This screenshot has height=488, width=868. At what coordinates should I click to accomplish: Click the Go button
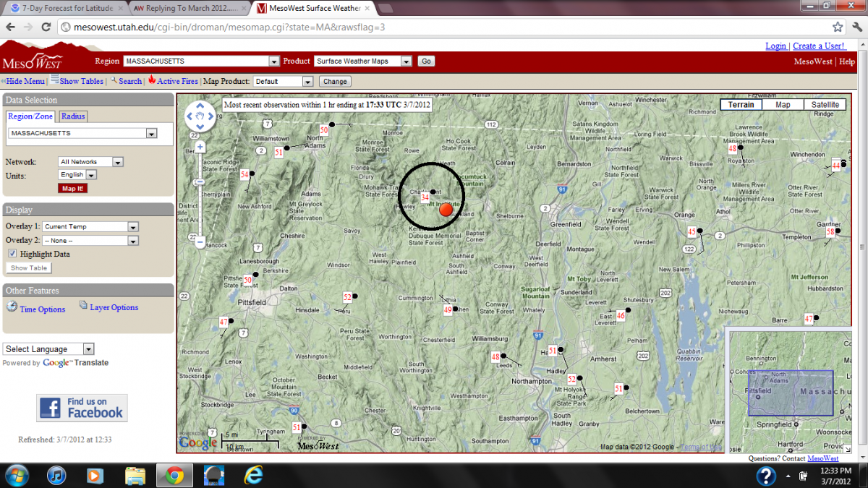click(426, 61)
